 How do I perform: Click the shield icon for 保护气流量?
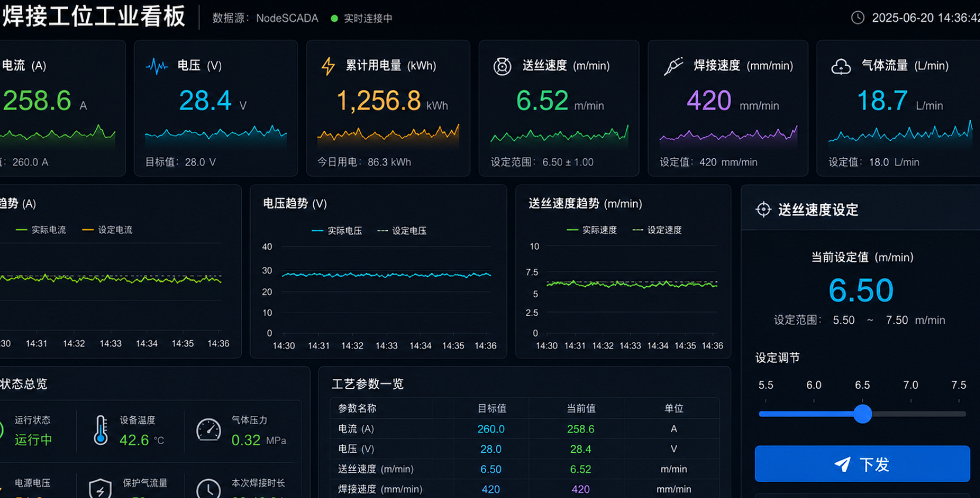coord(100,489)
